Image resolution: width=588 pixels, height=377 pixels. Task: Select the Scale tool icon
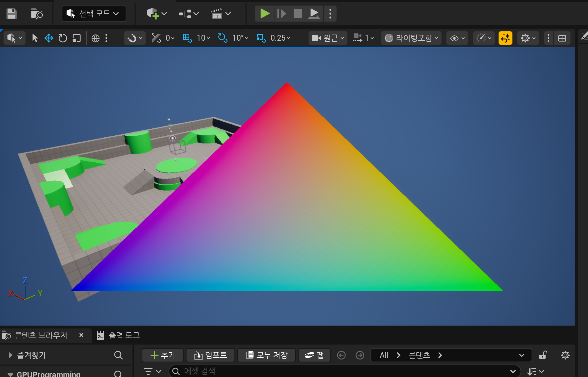pyautogui.click(x=76, y=38)
